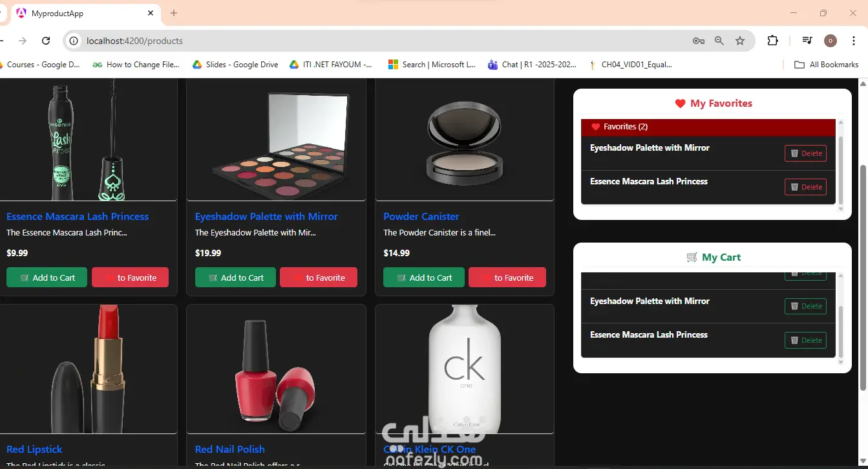Image resolution: width=868 pixels, height=469 pixels.
Task: Click Eyeshadow Palette with Mirror in Favorites list
Action: click(650, 148)
